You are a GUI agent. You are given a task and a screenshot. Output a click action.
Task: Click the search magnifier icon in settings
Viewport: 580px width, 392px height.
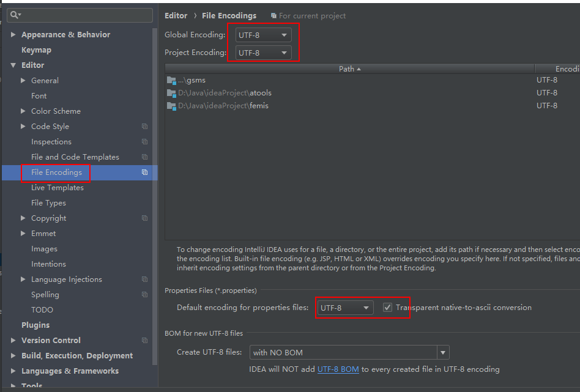click(15, 15)
